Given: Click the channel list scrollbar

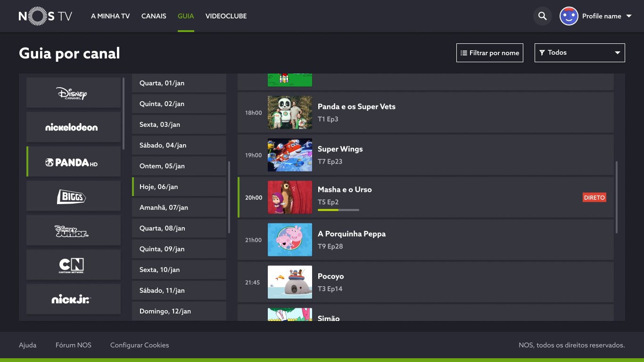Looking at the screenshot, I should pos(124,114).
